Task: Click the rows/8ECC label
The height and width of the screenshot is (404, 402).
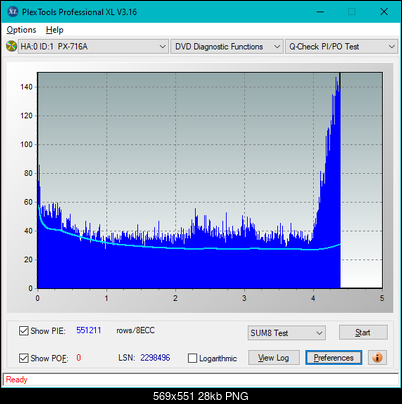Action: tap(135, 330)
